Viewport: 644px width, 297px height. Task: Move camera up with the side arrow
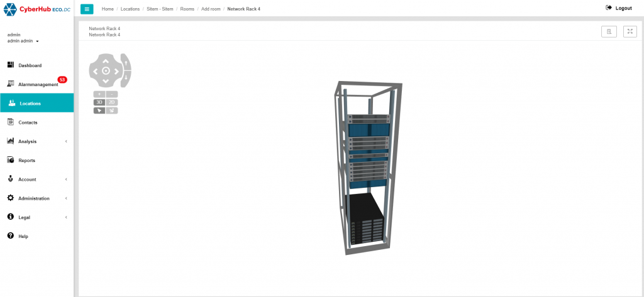(x=126, y=63)
